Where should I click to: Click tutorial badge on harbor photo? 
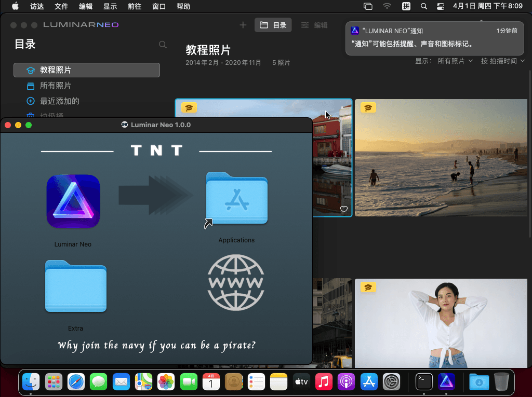tap(189, 108)
